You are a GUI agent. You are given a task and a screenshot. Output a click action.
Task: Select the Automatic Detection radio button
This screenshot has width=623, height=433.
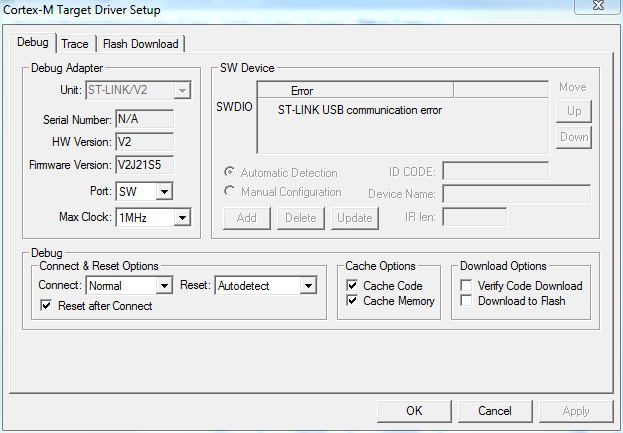[x=231, y=173]
